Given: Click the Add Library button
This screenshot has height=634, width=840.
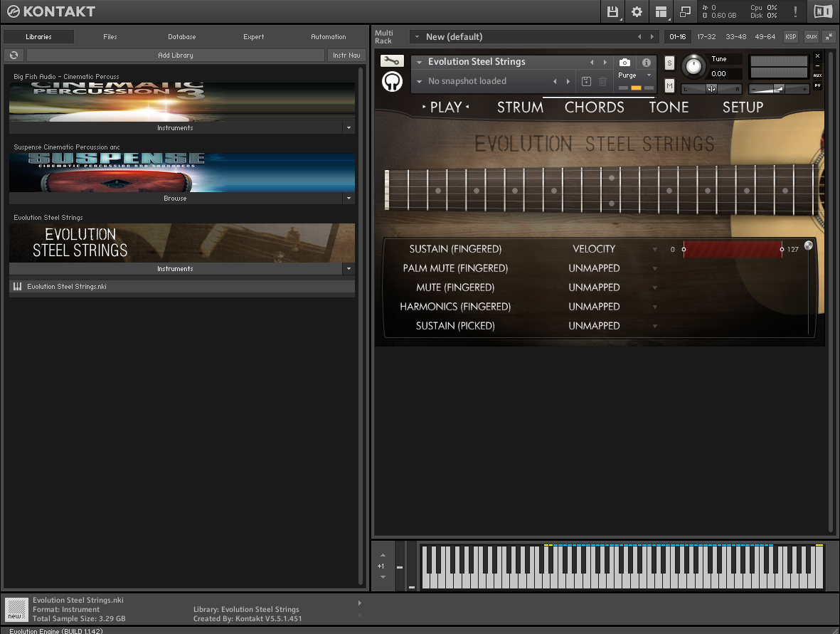Looking at the screenshot, I should [176, 56].
